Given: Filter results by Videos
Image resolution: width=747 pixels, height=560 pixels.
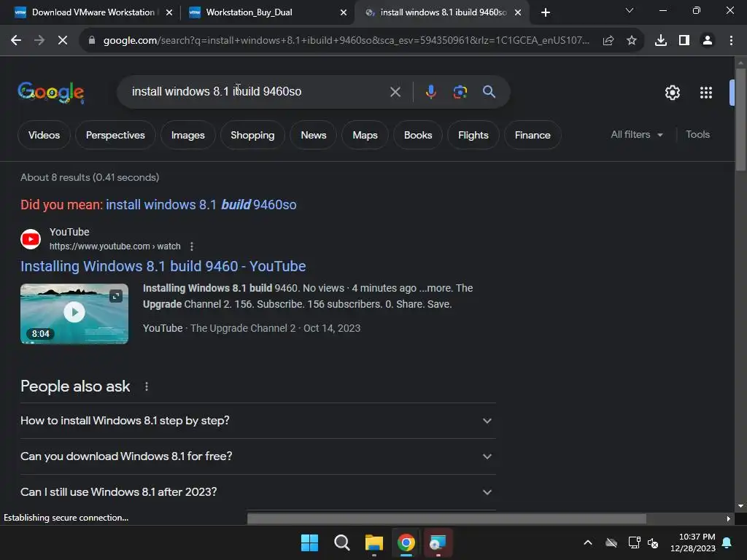Looking at the screenshot, I should (x=44, y=135).
